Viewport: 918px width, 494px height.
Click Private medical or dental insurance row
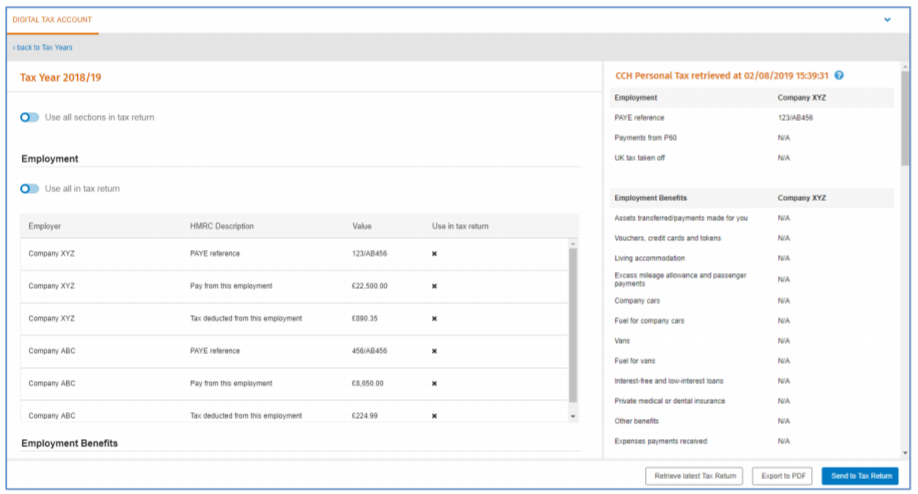(752, 401)
